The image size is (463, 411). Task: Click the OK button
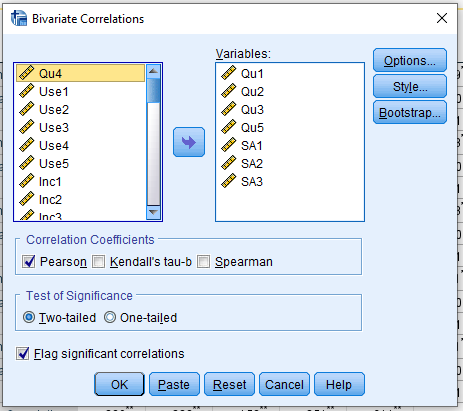pyautogui.click(x=119, y=384)
